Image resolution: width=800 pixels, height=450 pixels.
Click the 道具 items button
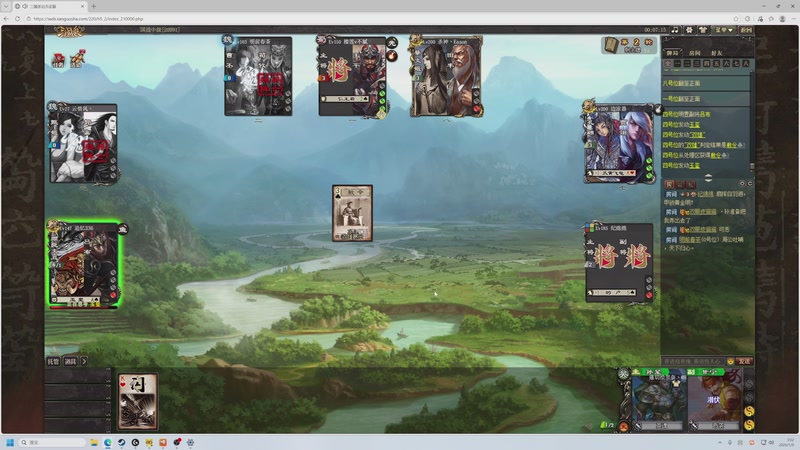70,361
